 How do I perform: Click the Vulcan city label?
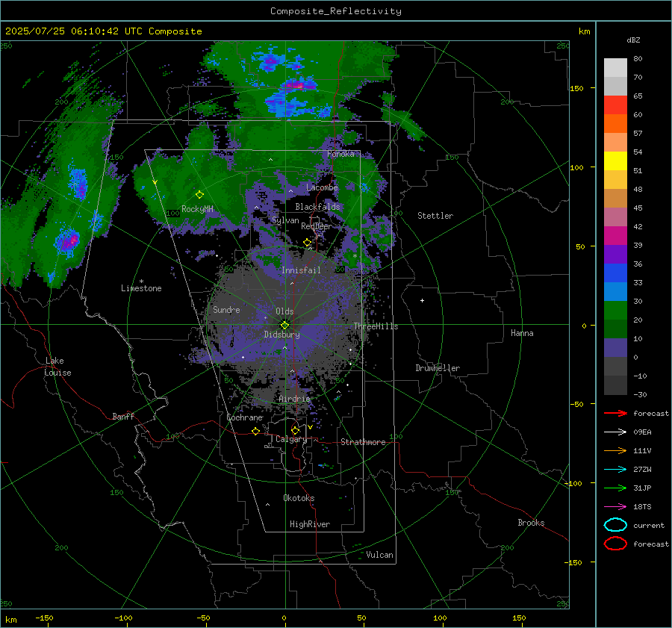pos(379,555)
